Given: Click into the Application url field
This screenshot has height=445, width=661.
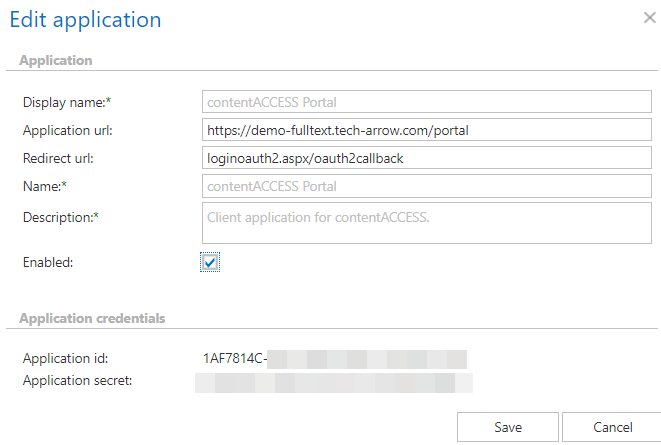Looking at the screenshot, I should pos(426,129).
